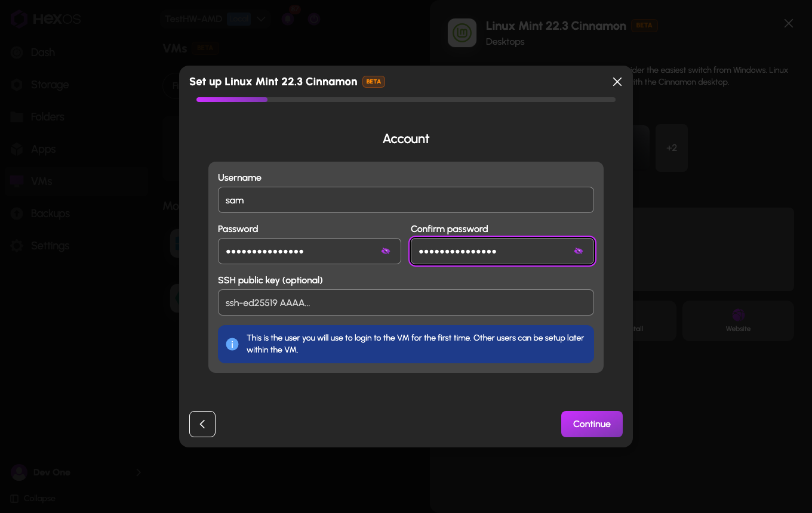Show the Password field contents via eye icon
This screenshot has height=513, width=812.
tap(386, 251)
